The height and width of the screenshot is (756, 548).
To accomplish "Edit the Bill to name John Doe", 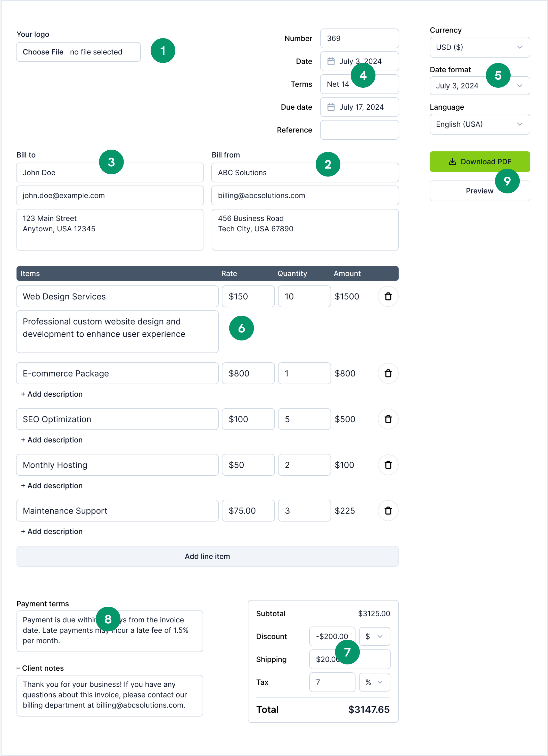I will pyautogui.click(x=110, y=173).
